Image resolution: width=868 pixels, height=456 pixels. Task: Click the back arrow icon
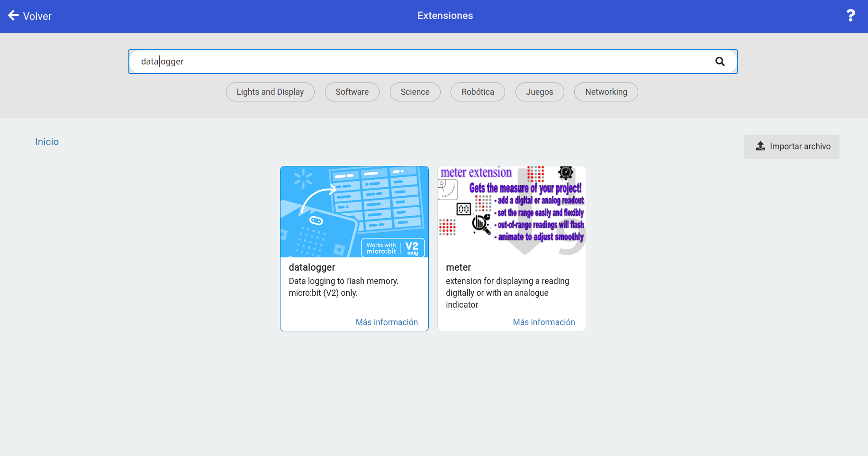13,16
